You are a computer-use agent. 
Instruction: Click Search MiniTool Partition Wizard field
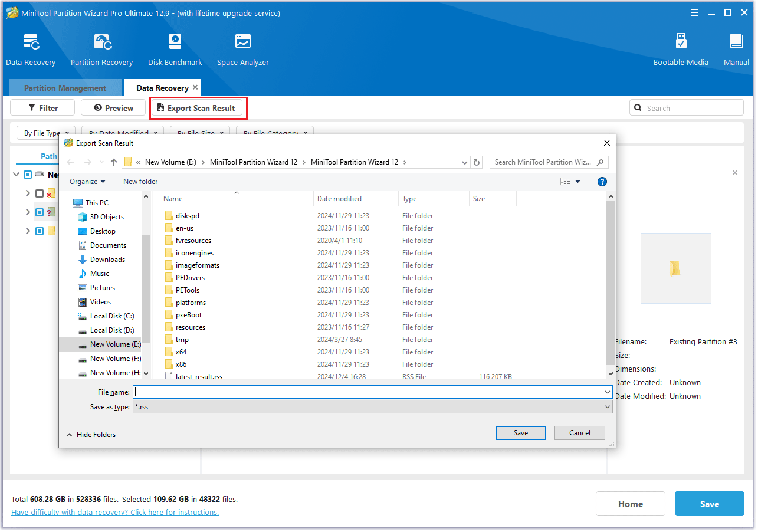(x=549, y=162)
